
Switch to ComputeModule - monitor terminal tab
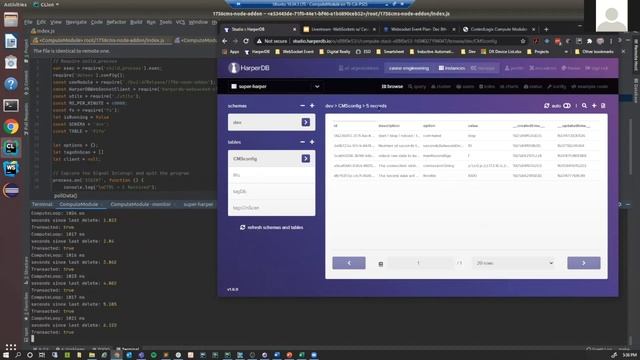click(x=140, y=204)
